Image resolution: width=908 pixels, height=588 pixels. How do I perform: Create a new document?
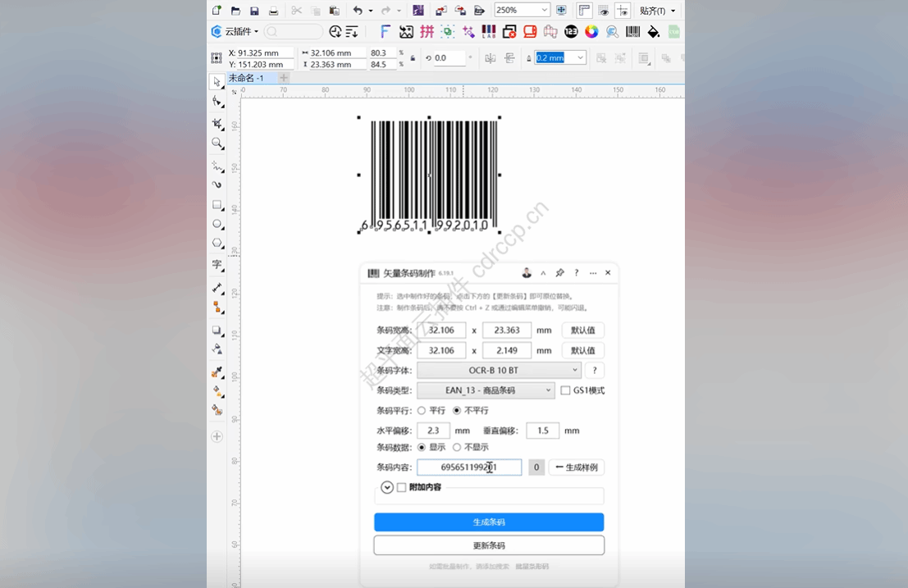[217, 10]
